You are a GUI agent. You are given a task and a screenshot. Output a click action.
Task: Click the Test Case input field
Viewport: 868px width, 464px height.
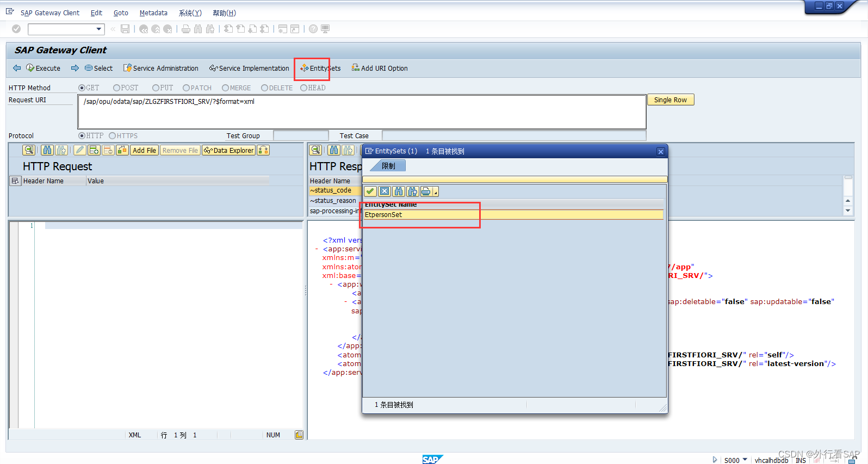click(x=514, y=135)
